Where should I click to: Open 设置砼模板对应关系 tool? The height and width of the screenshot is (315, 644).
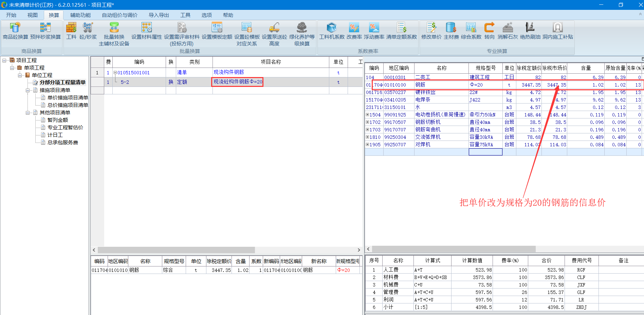pyautogui.click(x=247, y=34)
